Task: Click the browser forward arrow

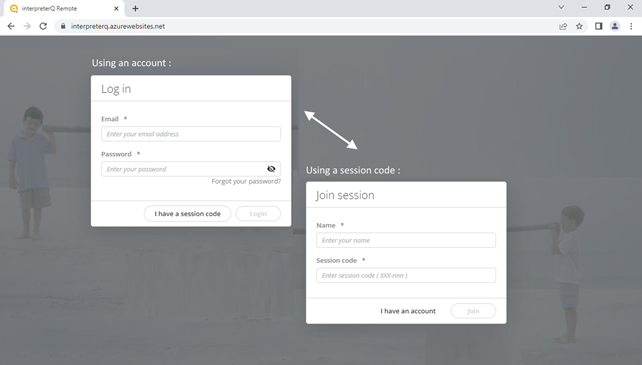Action: point(27,26)
